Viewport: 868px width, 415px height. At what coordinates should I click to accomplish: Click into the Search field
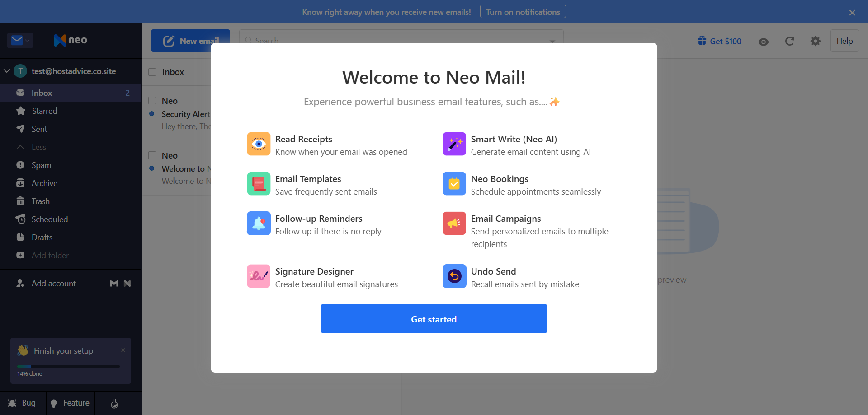[x=390, y=41]
